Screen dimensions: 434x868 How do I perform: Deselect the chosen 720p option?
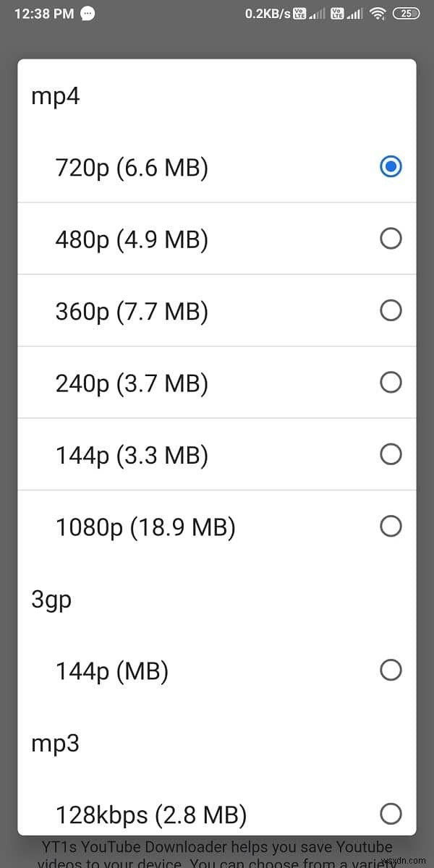(391, 166)
